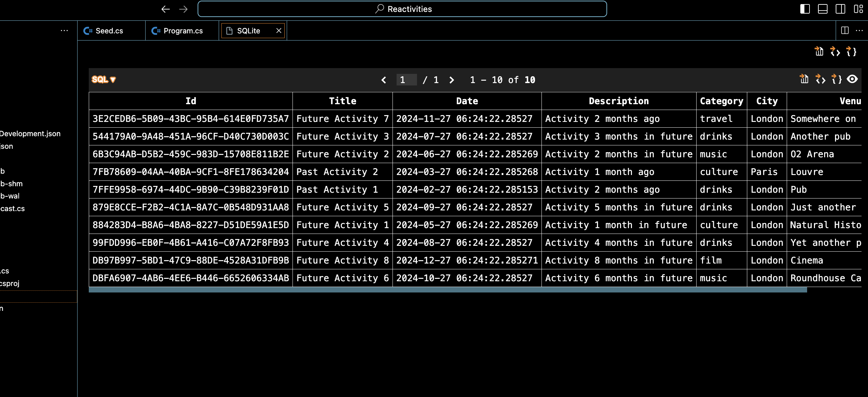Open the editor more actions ellipsis
The height and width of the screenshot is (397, 868).
859,31
